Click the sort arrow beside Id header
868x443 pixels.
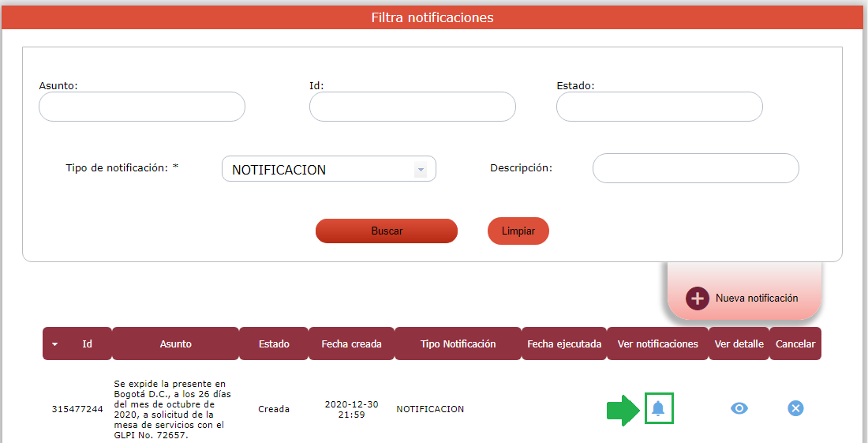coord(54,344)
